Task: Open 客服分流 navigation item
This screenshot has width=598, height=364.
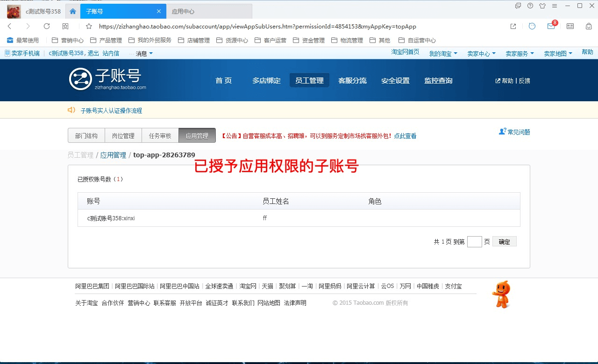Action: click(352, 80)
